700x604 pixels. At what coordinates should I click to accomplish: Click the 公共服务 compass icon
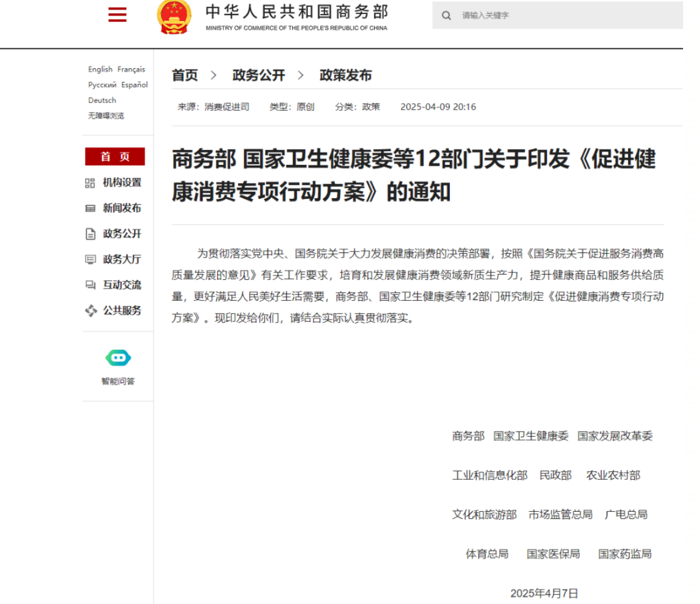tap(91, 311)
